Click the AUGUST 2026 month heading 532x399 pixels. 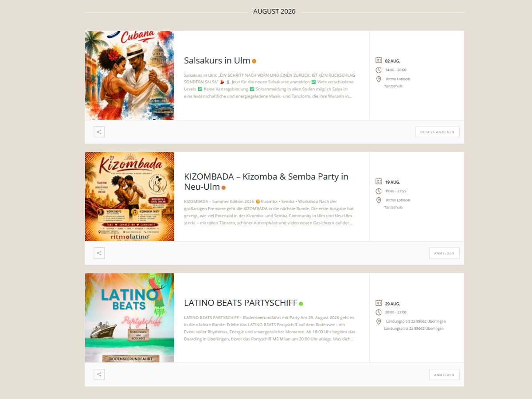point(274,12)
